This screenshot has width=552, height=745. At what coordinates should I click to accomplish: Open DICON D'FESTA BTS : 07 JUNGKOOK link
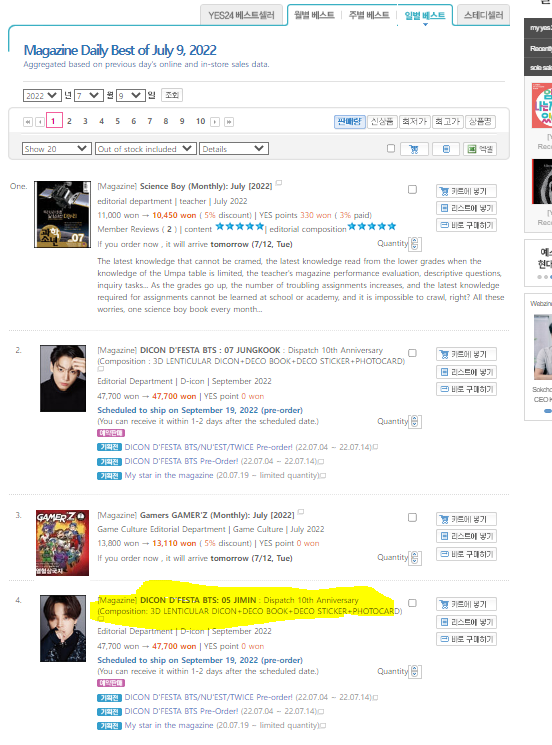[x=210, y=350]
